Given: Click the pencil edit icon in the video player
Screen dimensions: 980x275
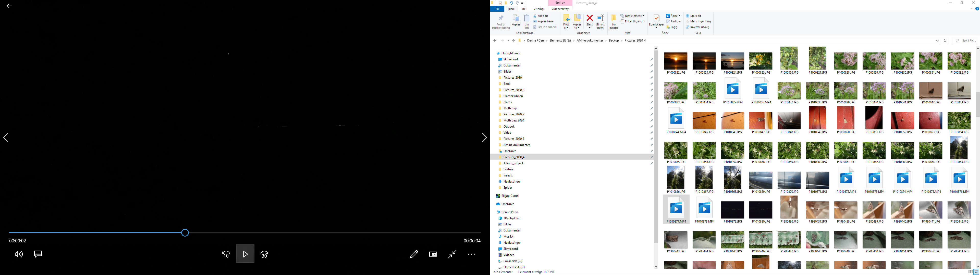Looking at the screenshot, I should click(x=414, y=254).
